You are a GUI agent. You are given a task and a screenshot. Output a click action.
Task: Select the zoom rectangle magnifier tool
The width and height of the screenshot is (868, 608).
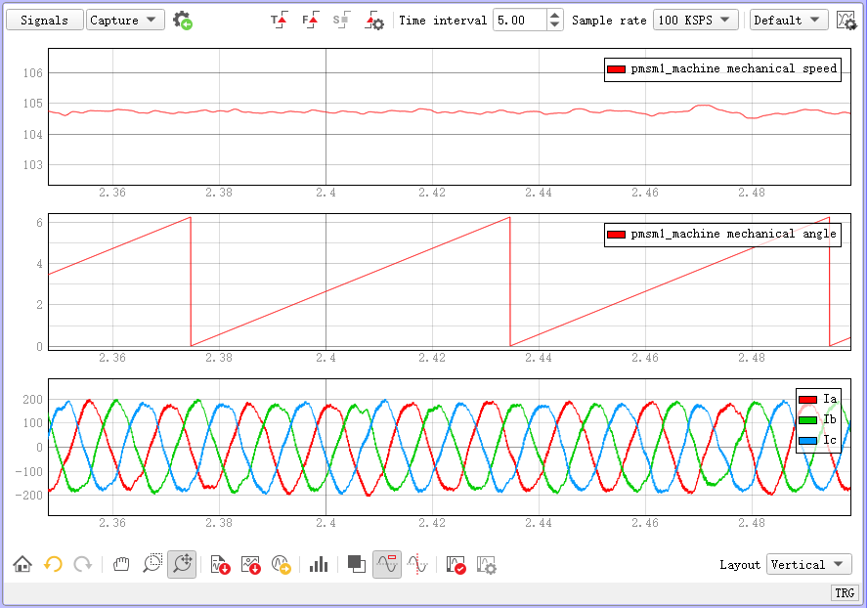(x=152, y=564)
